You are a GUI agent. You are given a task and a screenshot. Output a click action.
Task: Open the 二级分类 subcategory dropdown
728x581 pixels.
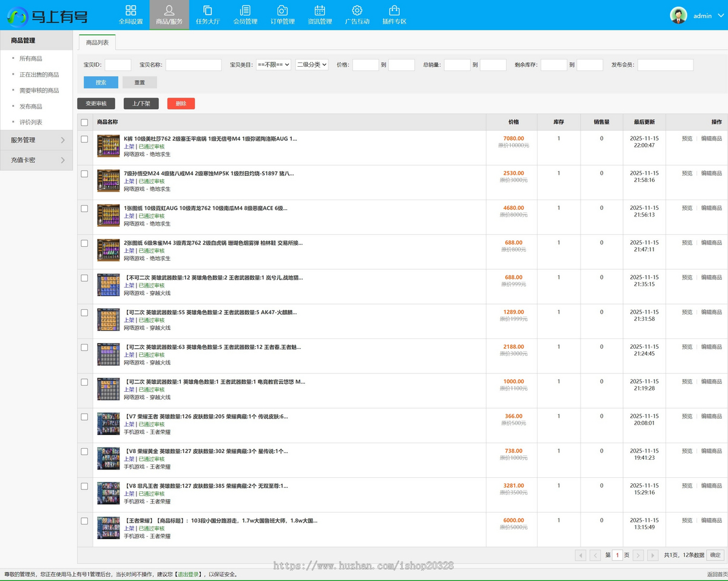312,64
